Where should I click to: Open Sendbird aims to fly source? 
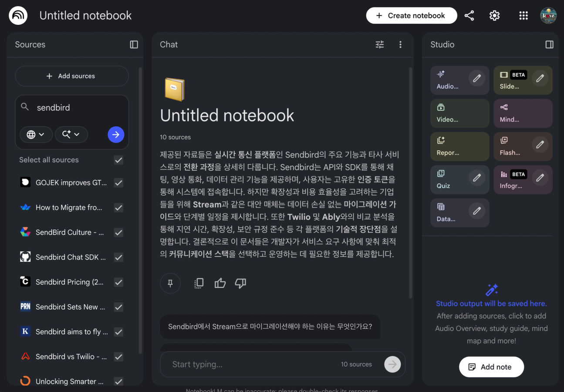coord(72,332)
